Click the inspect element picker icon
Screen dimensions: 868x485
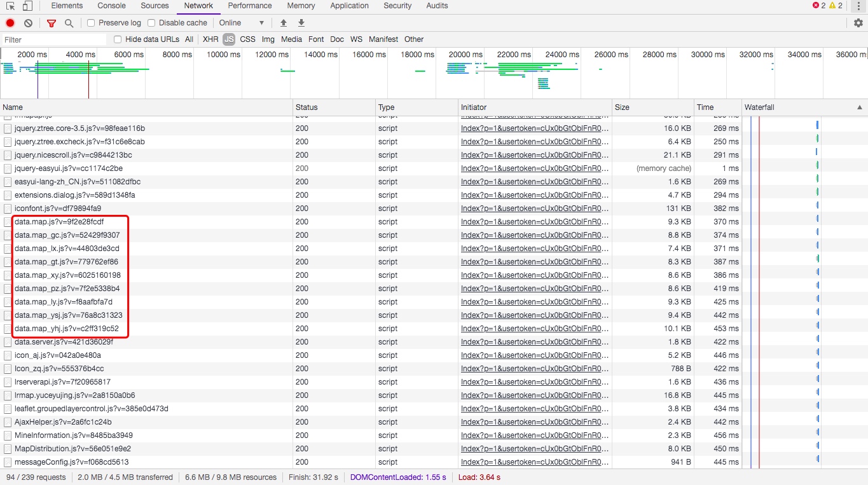(10, 6)
